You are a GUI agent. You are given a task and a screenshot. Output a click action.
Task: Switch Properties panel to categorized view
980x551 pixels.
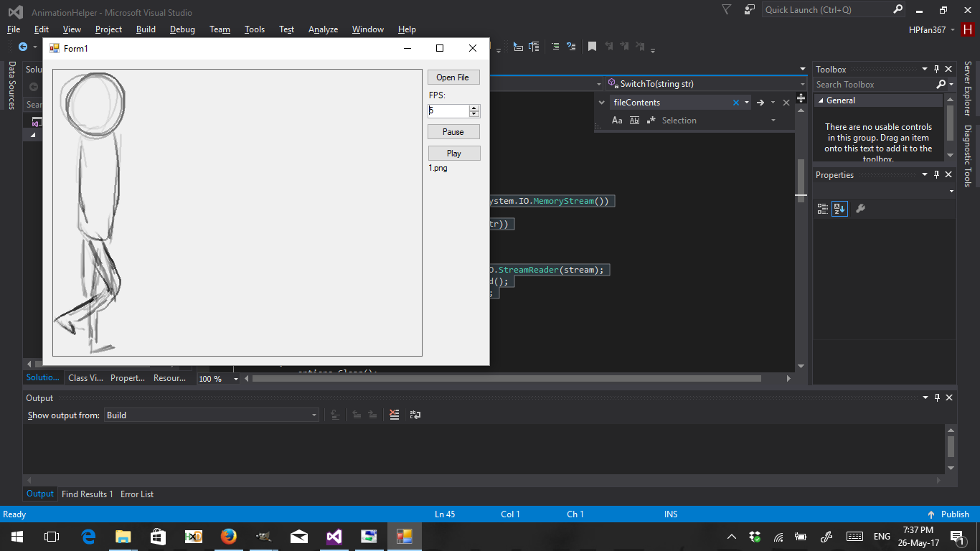point(822,208)
